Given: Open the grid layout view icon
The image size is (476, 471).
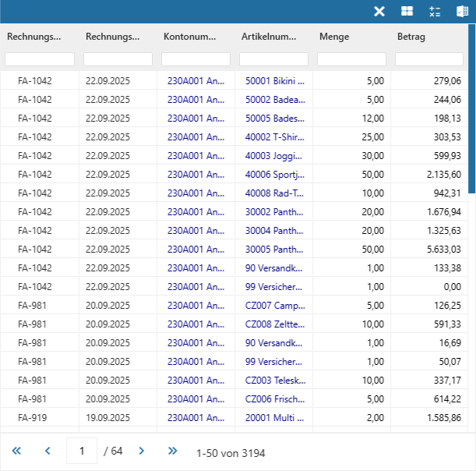Looking at the screenshot, I should coord(407,11).
